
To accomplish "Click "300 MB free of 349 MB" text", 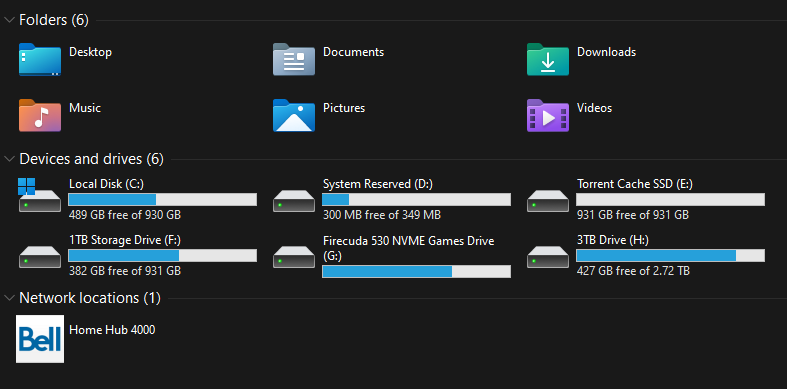I will (x=382, y=215).
